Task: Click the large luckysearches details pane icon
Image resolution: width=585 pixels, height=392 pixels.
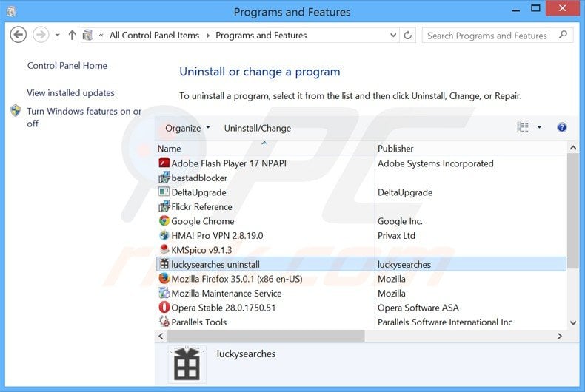Action: point(187,364)
